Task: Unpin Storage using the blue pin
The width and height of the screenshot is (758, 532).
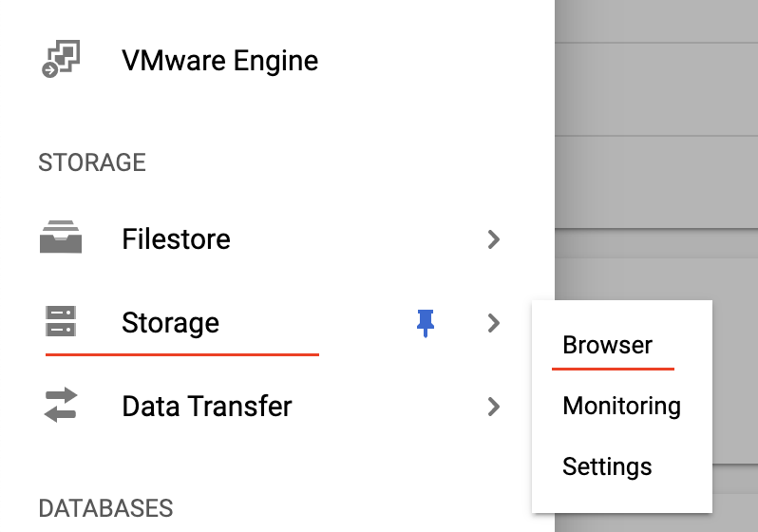Action: (426, 323)
